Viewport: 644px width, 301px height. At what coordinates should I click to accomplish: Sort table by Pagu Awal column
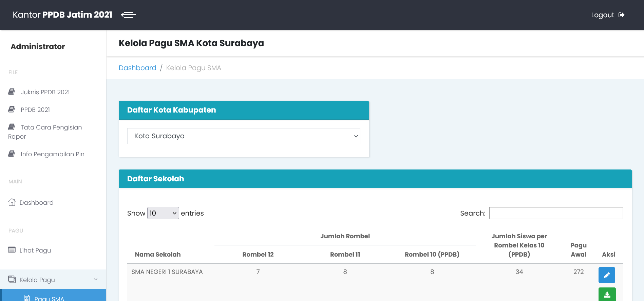coord(578,250)
